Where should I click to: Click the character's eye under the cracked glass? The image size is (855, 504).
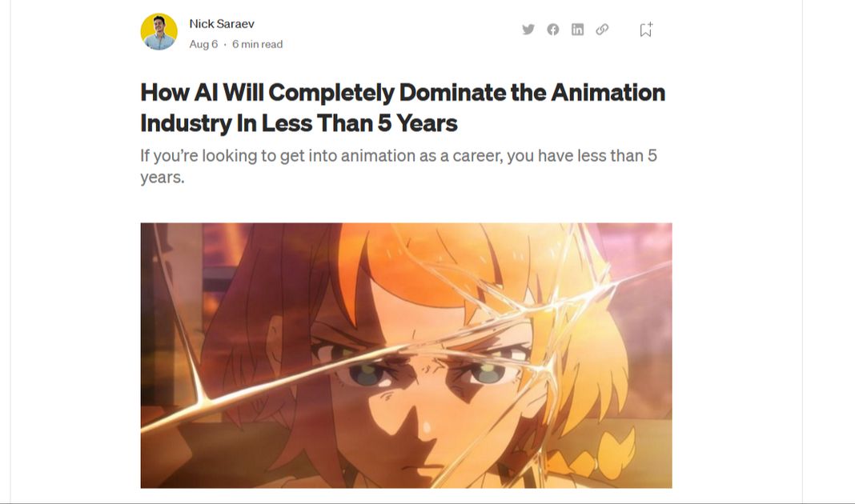[488, 374]
